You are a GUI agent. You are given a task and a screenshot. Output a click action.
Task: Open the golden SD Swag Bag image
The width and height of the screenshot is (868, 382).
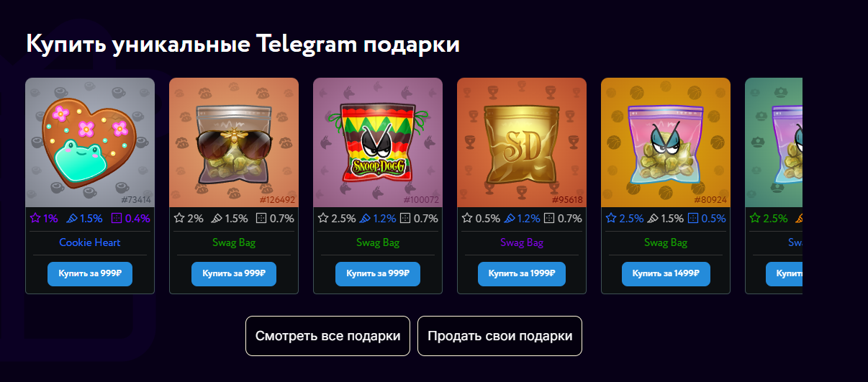pyautogui.click(x=522, y=142)
